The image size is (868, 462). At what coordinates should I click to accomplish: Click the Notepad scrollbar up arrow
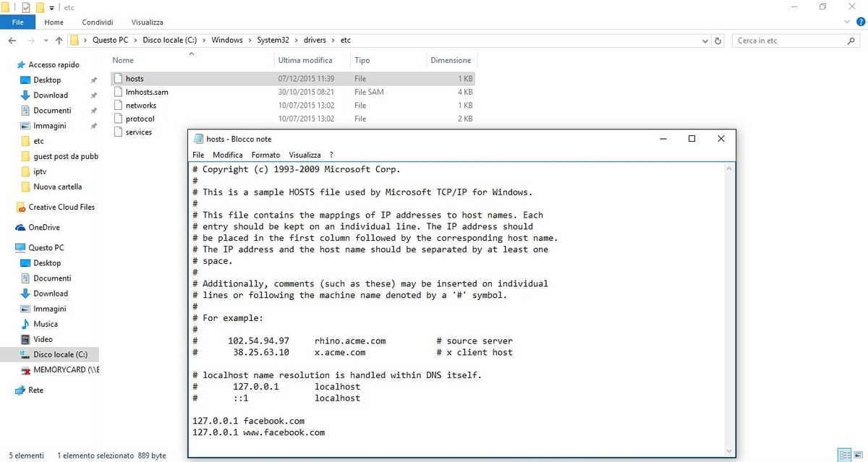click(728, 168)
